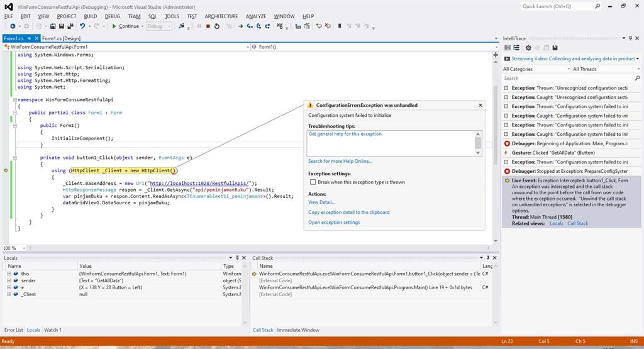The height and width of the screenshot is (349, 644).
Task: Collapse the button1_Click method outline
Action: pyautogui.click(x=15, y=157)
